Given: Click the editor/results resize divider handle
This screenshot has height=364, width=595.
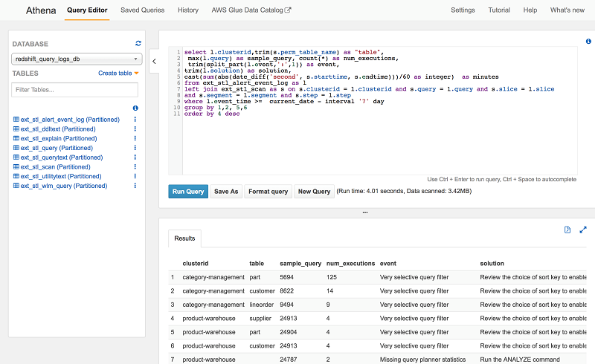Looking at the screenshot, I should (x=365, y=212).
